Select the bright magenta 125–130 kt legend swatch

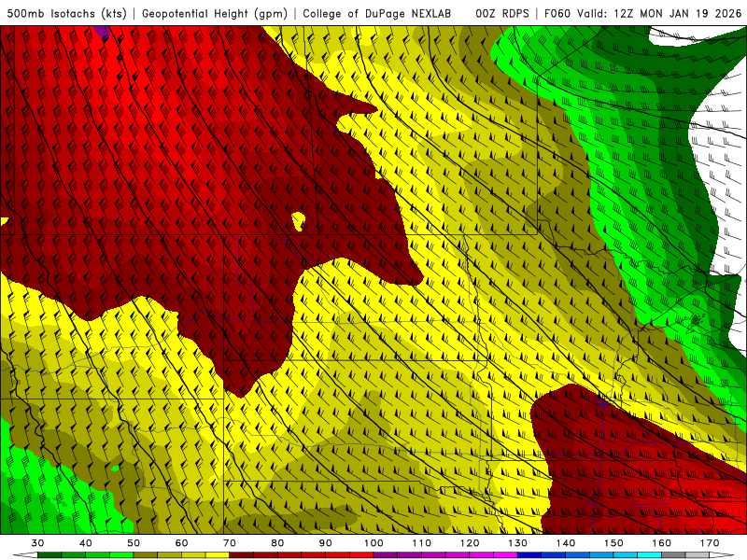[506, 555]
